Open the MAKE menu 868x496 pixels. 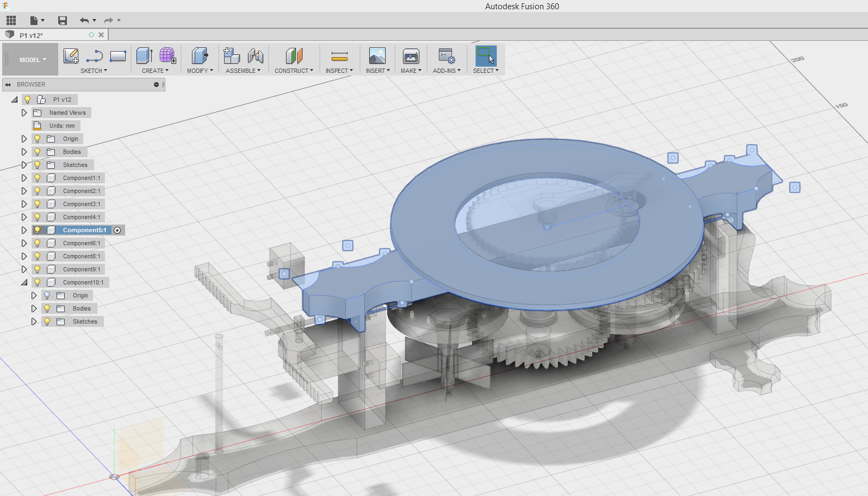411,71
